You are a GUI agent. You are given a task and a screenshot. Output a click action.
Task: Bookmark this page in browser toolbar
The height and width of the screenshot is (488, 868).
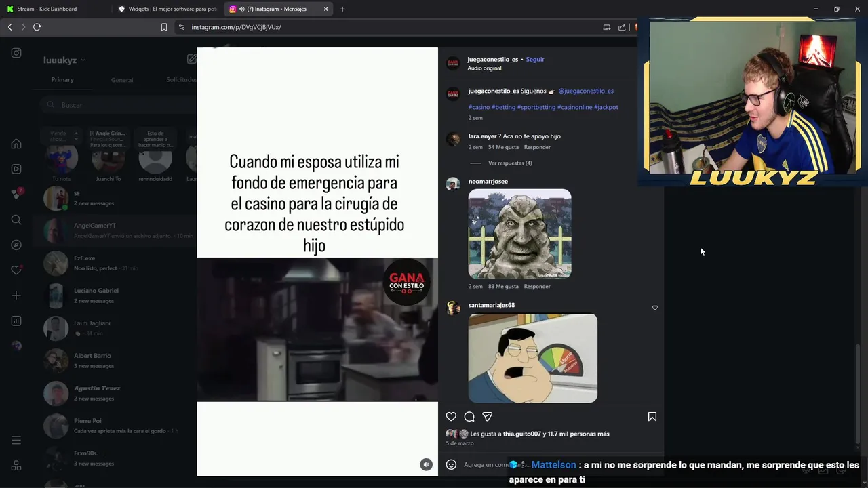[x=164, y=27]
